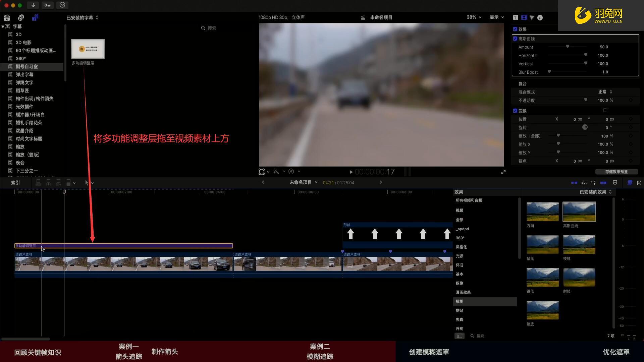This screenshot has width=644, height=362.
Task: Open 已安装的效果 dropdown
Action: coord(596,192)
